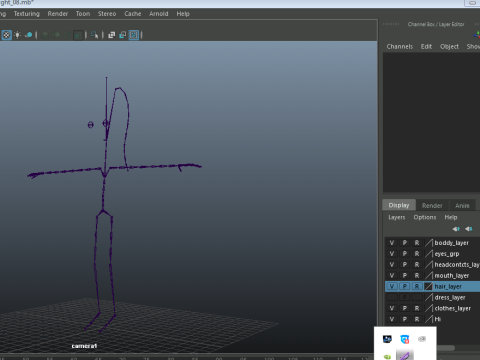480x360 pixels.
Task: Toggle visibility V of clothes_layer
Action: point(392,308)
